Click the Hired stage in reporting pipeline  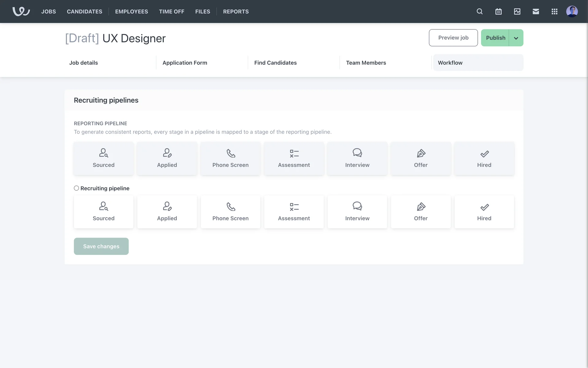pyautogui.click(x=484, y=158)
